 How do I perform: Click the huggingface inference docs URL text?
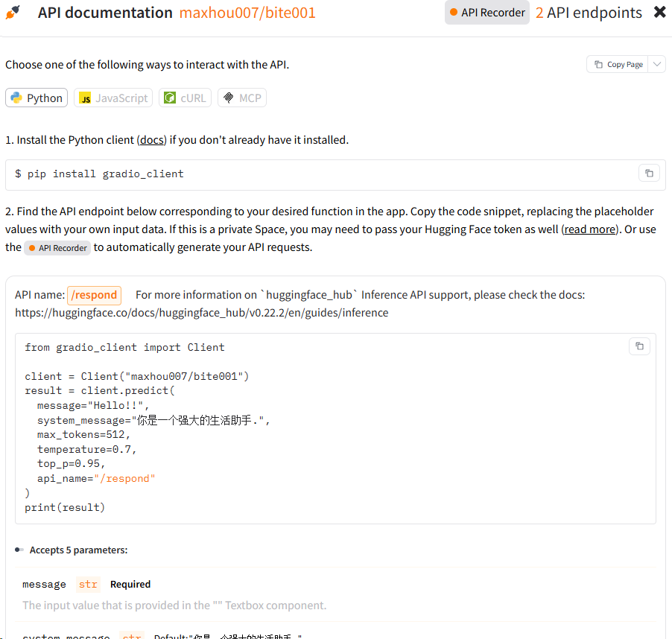tap(201, 313)
